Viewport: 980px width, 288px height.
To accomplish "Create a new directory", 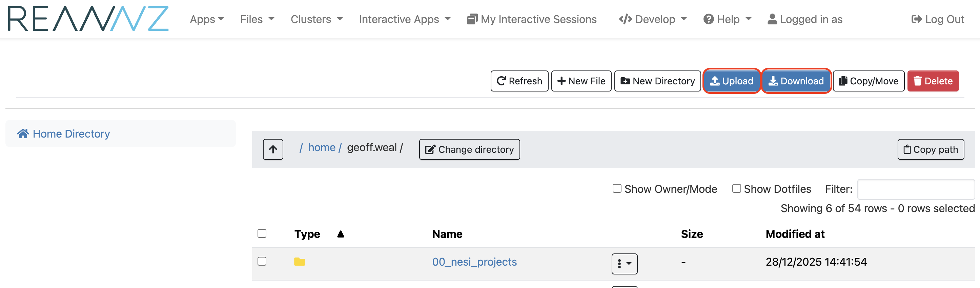I will coord(657,81).
